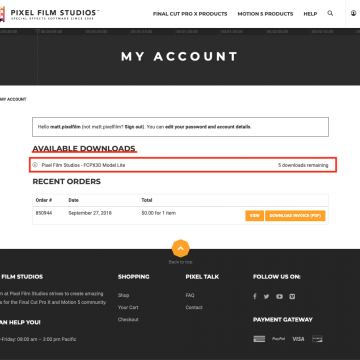The height and width of the screenshot is (360, 360).
Task: Click the Order # column header
Action: [x=44, y=200]
